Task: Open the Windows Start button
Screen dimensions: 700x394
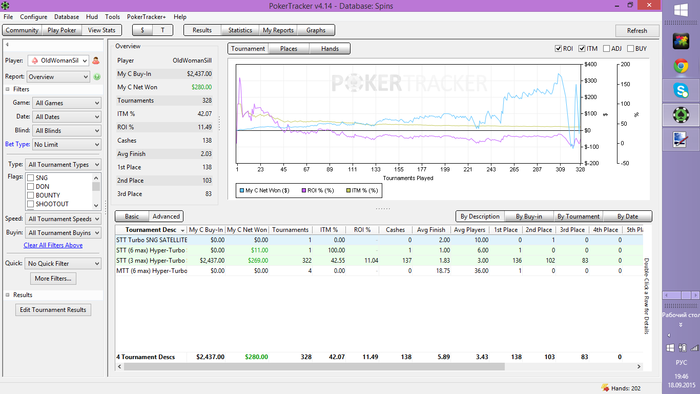Action: (681, 10)
